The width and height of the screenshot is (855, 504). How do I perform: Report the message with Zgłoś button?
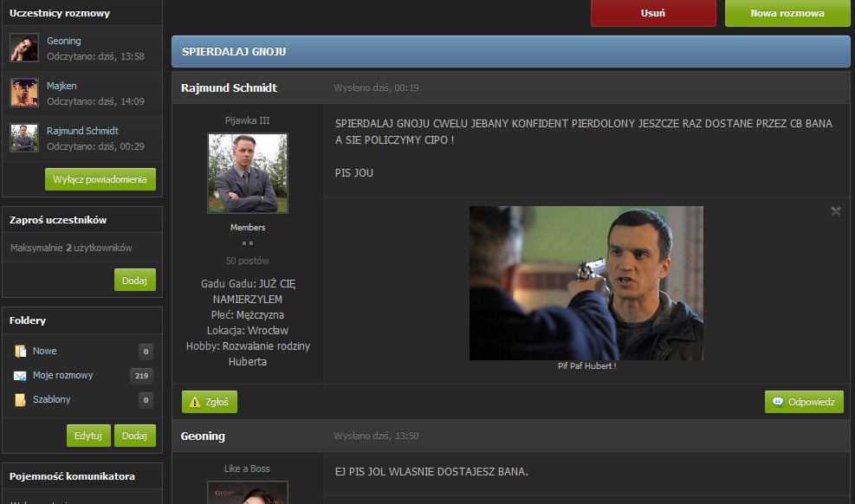[x=210, y=402]
